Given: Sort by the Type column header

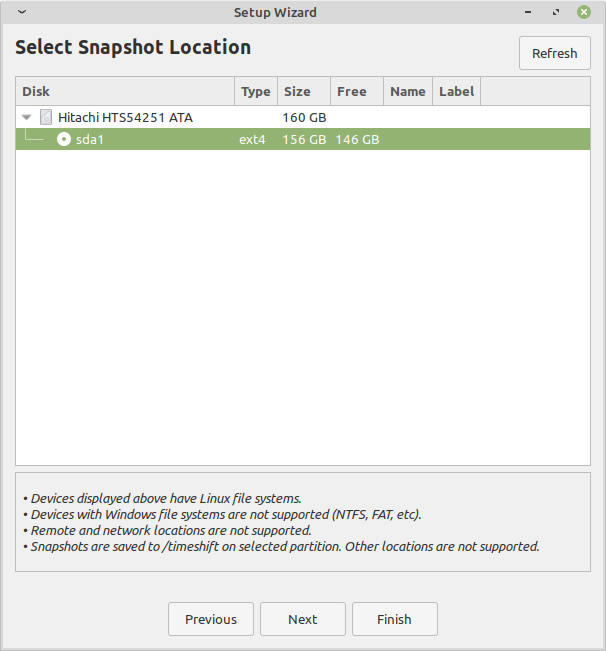Looking at the screenshot, I should pyautogui.click(x=256, y=91).
